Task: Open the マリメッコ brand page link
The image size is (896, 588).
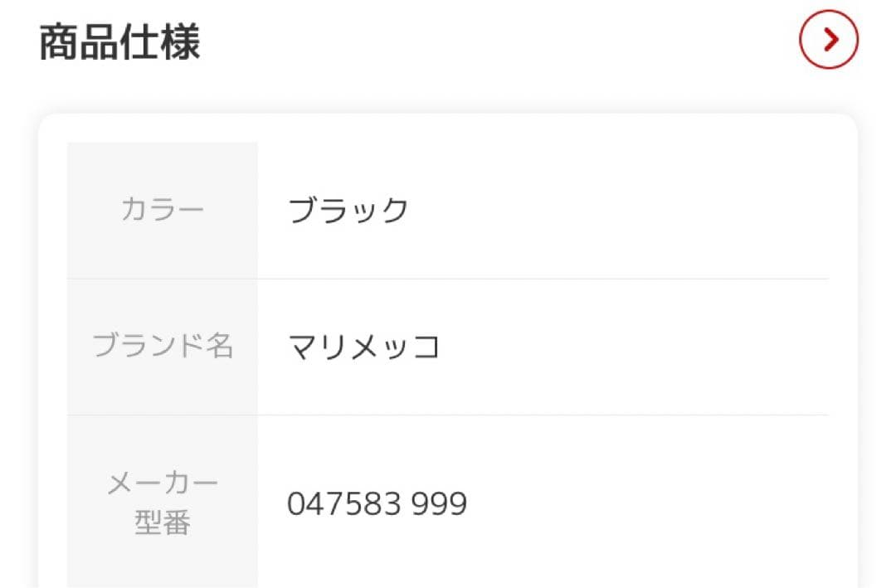Action: pos(365,347)
